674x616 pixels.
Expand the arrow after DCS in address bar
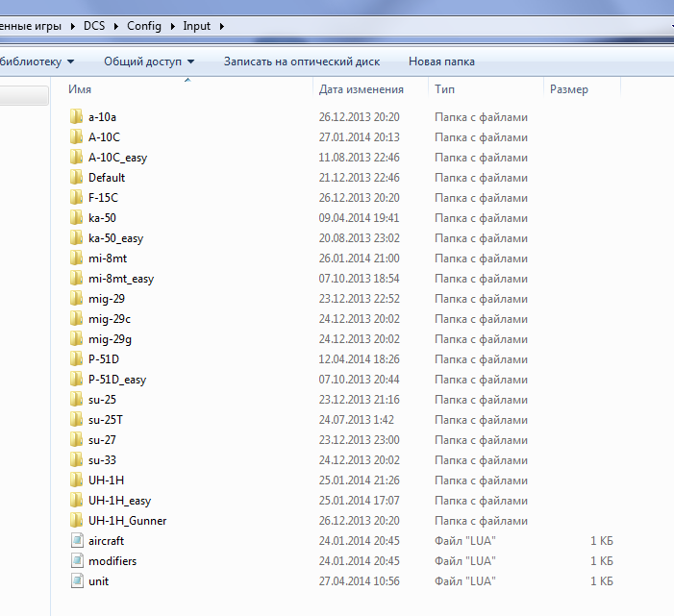pyautogui.click(x=116, y=26)
